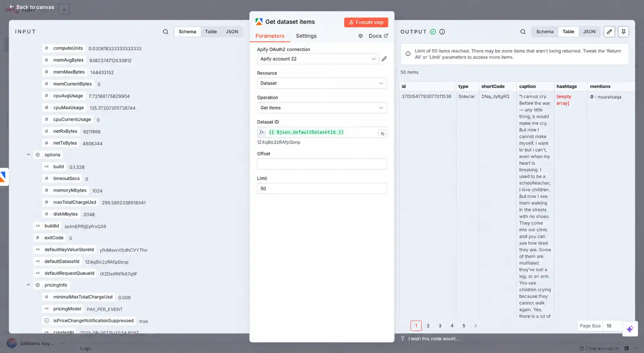Click the logs panel popout icon
The image size is (644, 353).
tap(627, 348)
